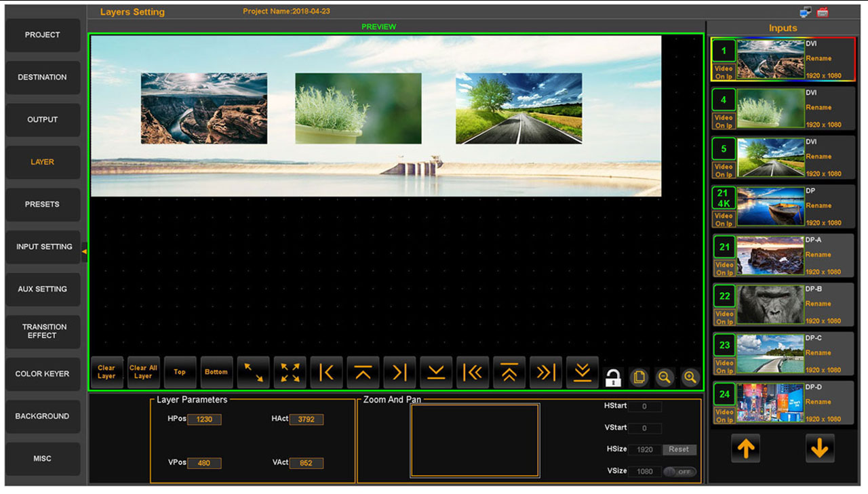Align layer to left edge with single-chevron icon

pyautogui.click(x=326, y=372)
